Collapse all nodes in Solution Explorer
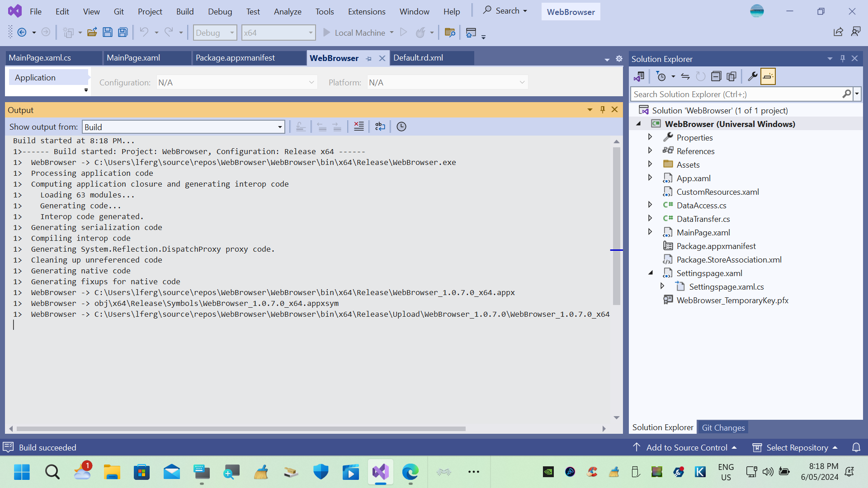The width and height of the screenshot is (868, 488). 716,76
